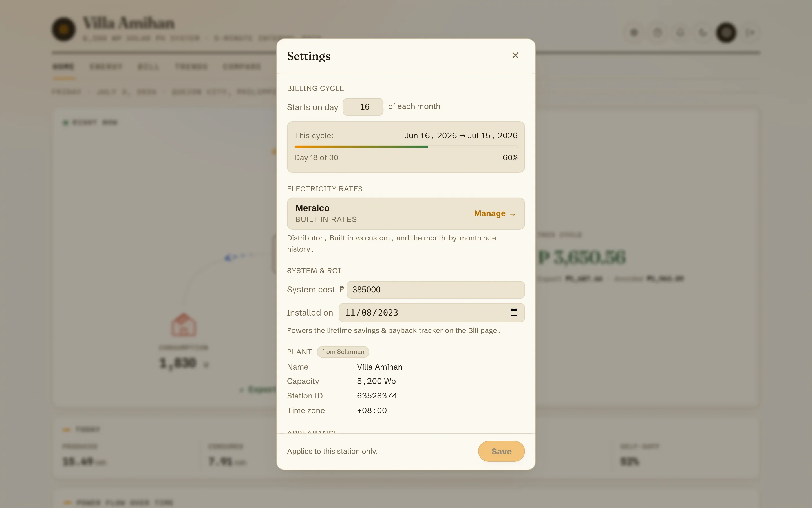Select Station ID value 63528374
Image resolution: width=812 pixels, height=508 pixels.
[377, 396]
